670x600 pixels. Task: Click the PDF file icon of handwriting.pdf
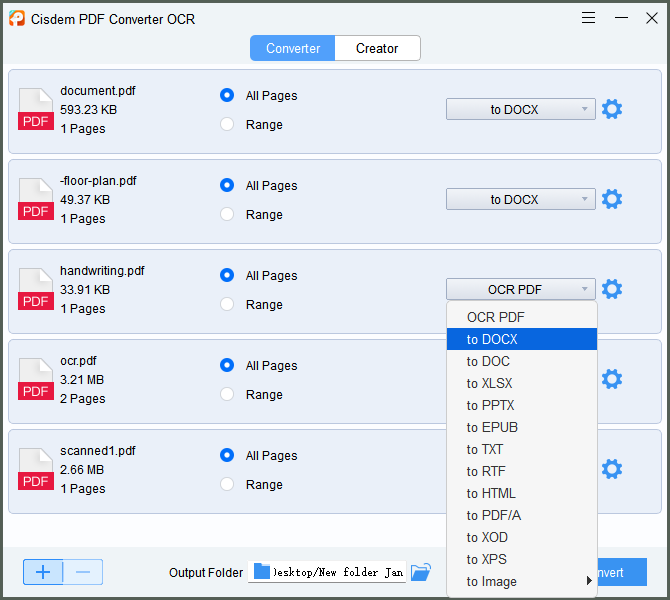tap(36, 289)
